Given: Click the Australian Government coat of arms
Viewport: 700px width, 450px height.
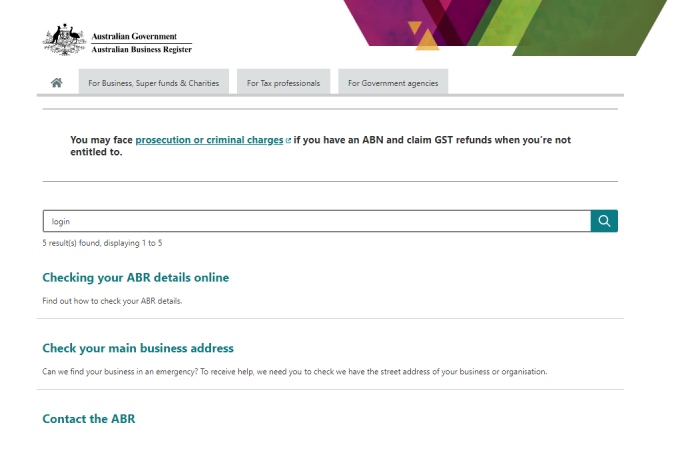Looking at the screenshot, I should pyautogui.click(x=64, y=40).
